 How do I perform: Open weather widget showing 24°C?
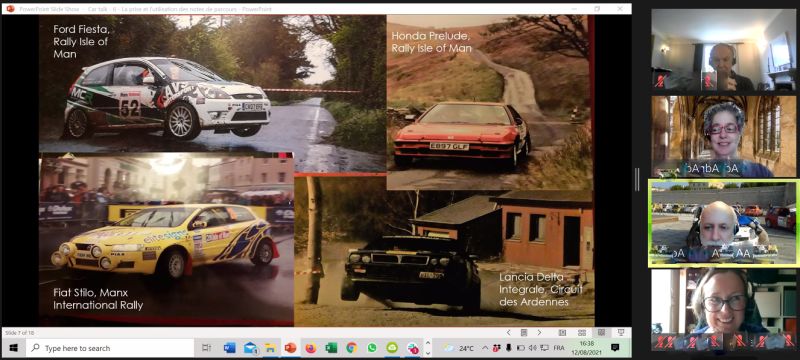[459, 348]
